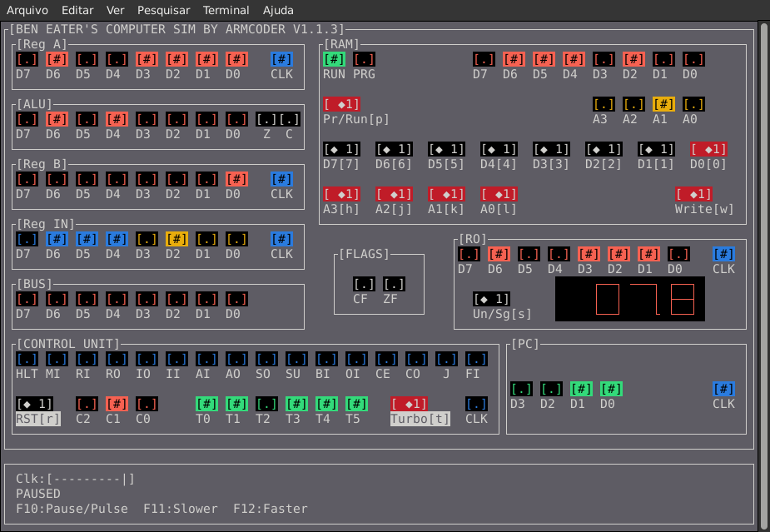The height and width of the screenshot is (532, 770).
Task: Toggle RAM address switch A3[h]
Action: pyautogui.click(x=342, y=194)
